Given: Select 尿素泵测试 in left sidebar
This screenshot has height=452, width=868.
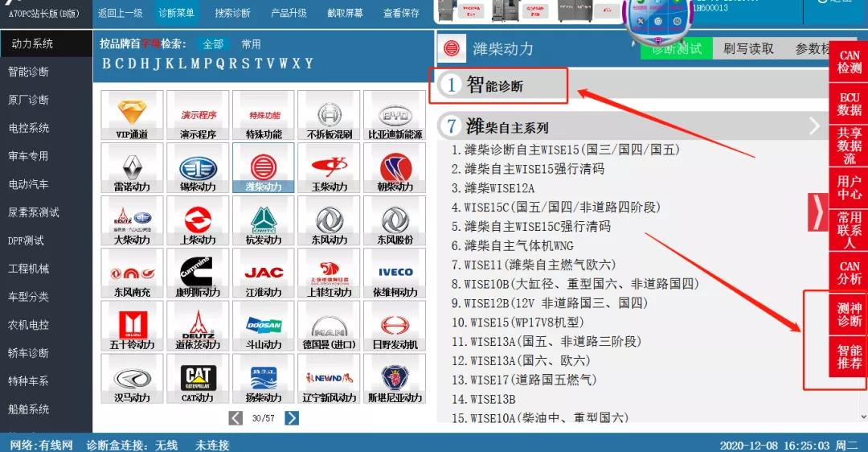Looking at the screenshot, I should tap(33, 212).
